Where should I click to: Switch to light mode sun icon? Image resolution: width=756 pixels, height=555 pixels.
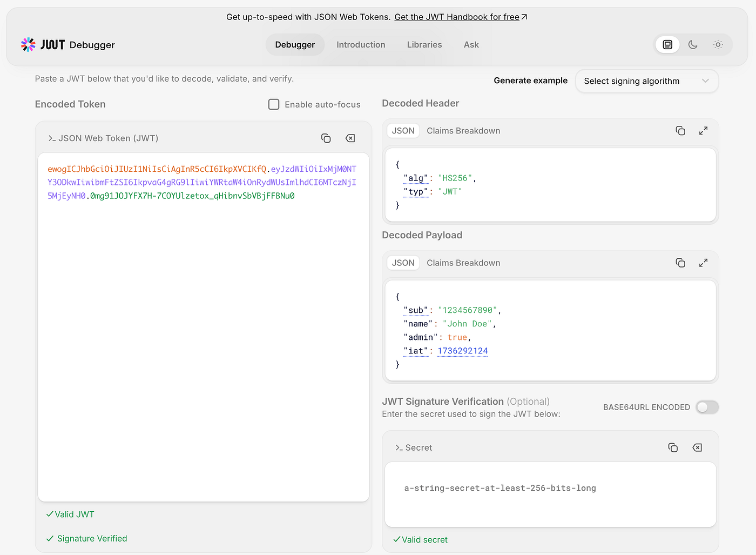[718, 45]
